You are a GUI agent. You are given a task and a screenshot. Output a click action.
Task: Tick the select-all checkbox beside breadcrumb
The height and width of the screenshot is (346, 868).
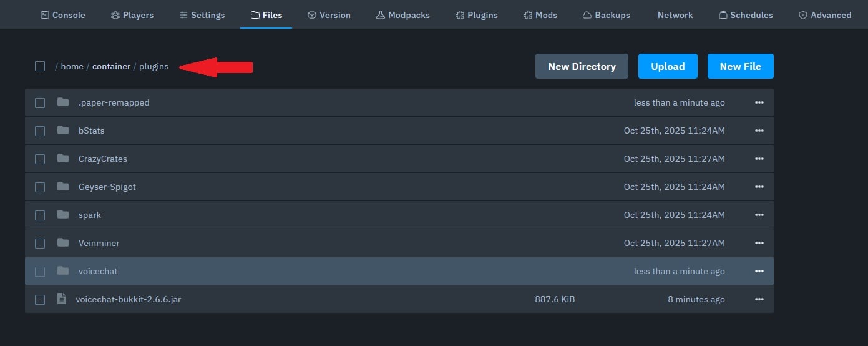[x=40, y=66]
